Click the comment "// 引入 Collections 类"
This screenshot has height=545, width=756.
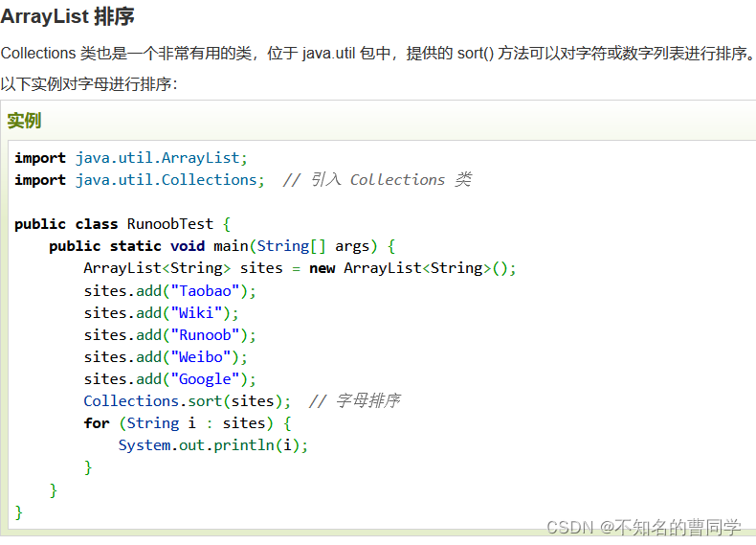[x=377, y=179]
